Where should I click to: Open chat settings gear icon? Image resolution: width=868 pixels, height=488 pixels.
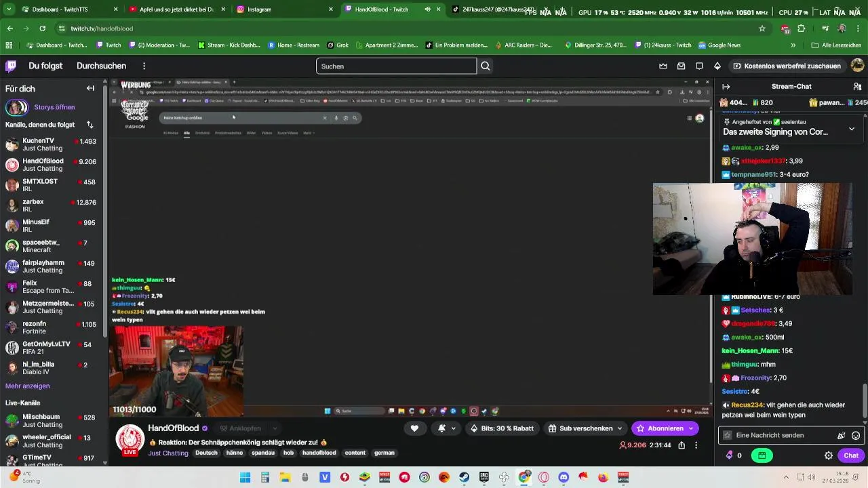point(828,455)
